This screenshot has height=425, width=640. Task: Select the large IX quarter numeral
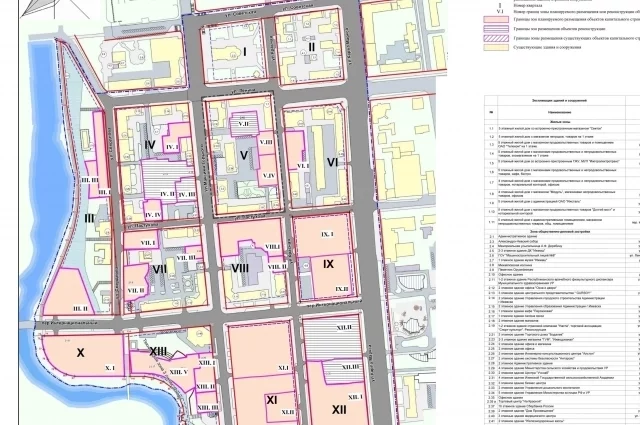(x=328, y=263)
